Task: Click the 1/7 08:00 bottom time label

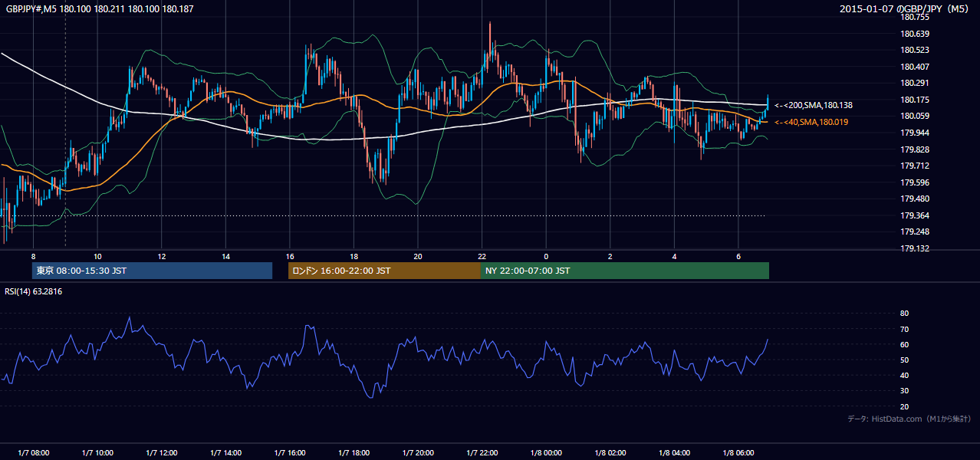Action: pos(33,452)
